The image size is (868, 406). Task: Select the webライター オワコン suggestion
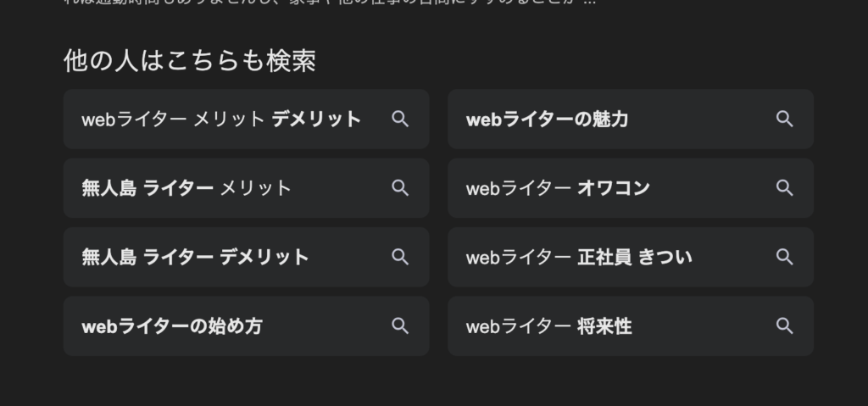(x=631, y=188)
